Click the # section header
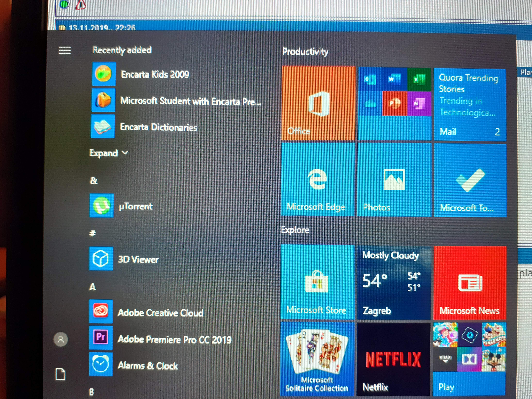The height and width of the screenshot is (399, 532). (92, 233)
